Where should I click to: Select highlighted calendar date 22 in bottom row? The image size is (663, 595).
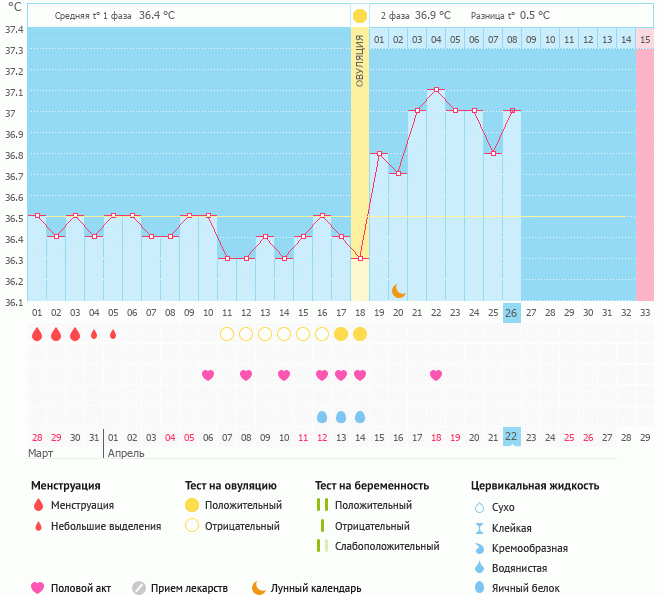click(511, 437)
